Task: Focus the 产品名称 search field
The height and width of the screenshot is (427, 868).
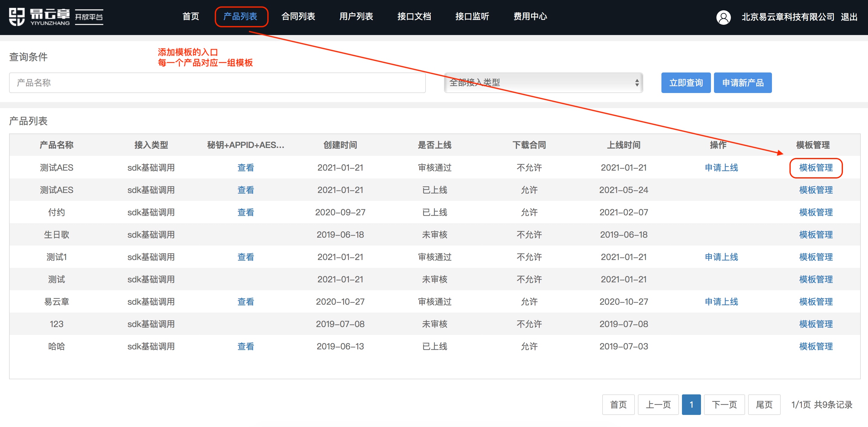Action: coord(217,82)
